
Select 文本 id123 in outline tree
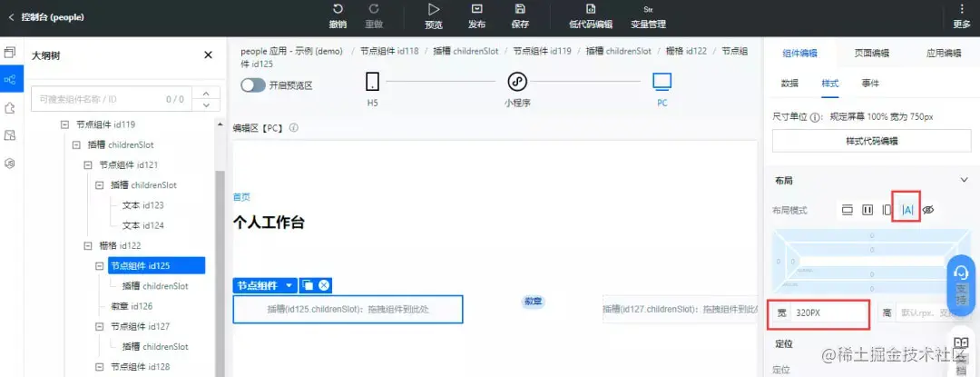(x=143, y=205)
